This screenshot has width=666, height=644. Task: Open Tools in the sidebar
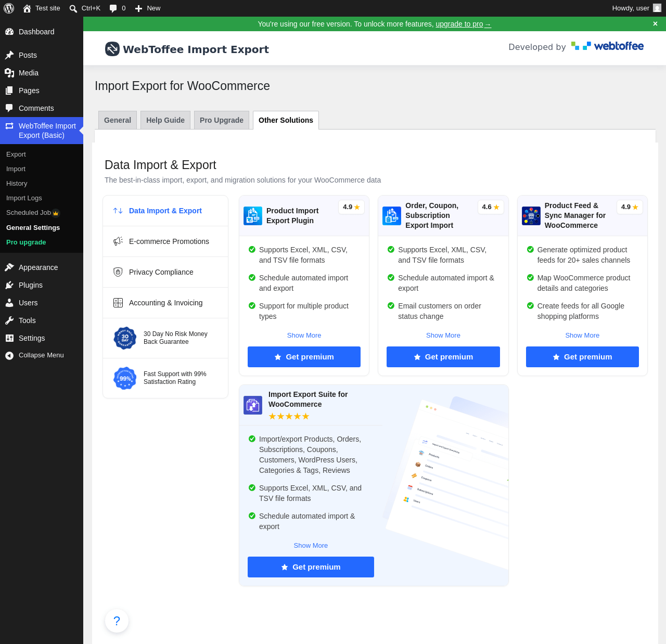(42, 320)
